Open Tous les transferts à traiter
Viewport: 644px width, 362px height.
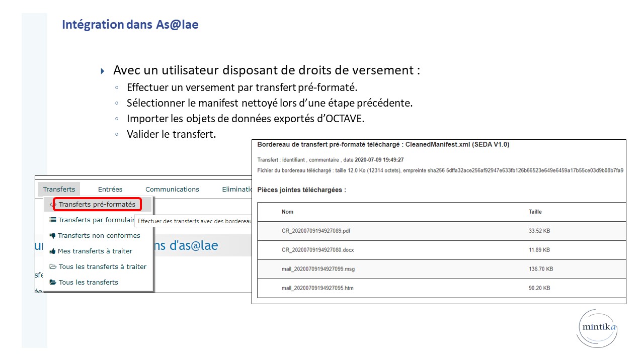[x=98, y=267]
